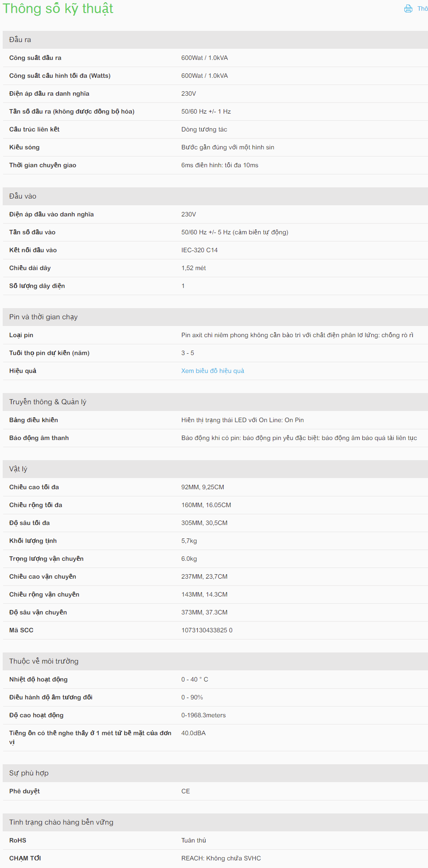Click the 'Thô' print link text
The height and width of the screenshot is (868, 428).
[423, 8]
